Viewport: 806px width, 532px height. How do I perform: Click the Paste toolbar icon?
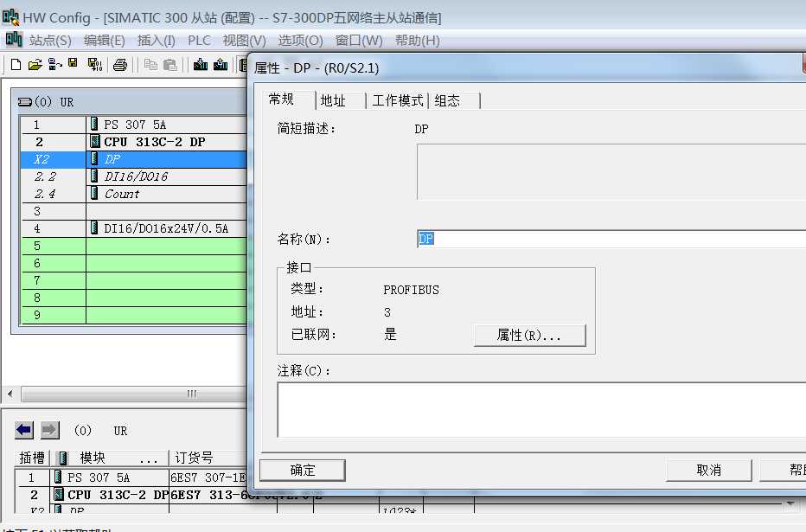point(170,65)
